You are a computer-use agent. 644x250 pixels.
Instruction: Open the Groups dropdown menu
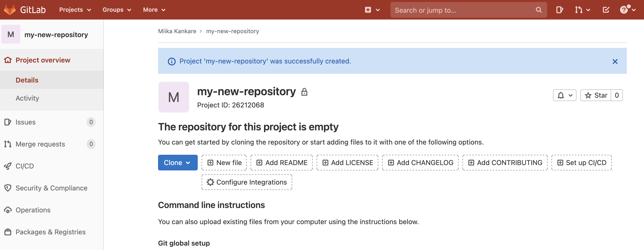116,10
